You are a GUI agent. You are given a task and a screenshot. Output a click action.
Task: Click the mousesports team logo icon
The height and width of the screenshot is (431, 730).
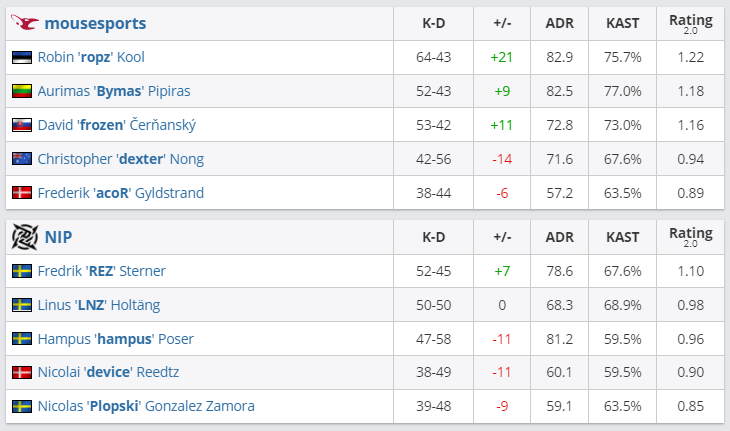(x=25, y=23)
